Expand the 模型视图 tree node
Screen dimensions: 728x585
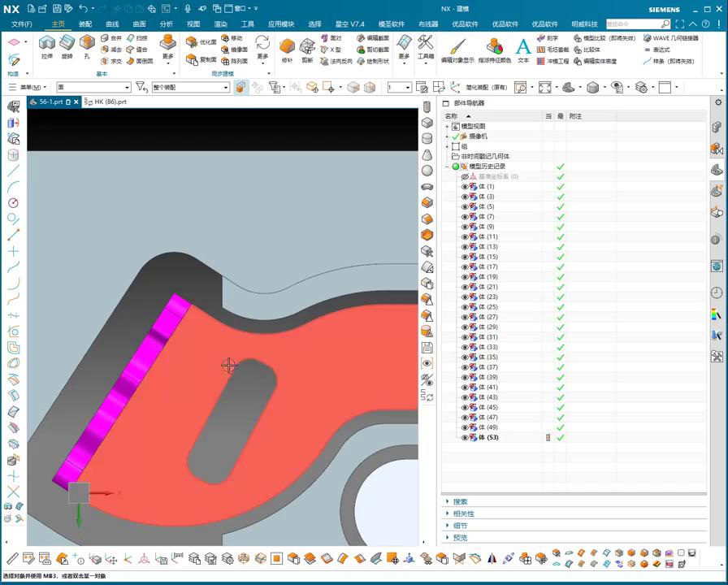click(447, 126)
